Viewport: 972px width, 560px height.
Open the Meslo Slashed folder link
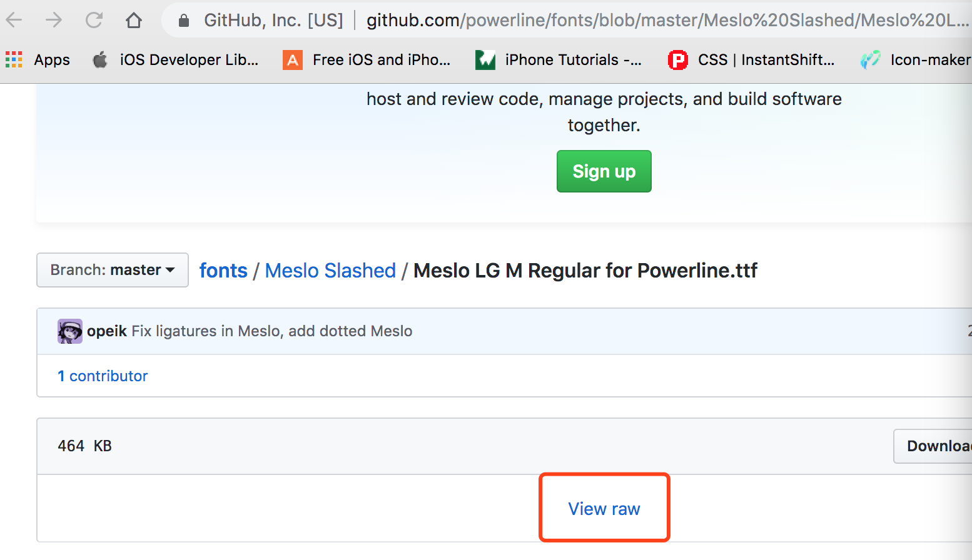[330, 271]
